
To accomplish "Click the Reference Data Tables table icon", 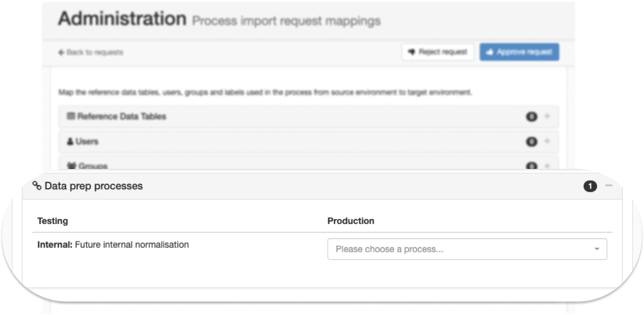I will point(70,116).
